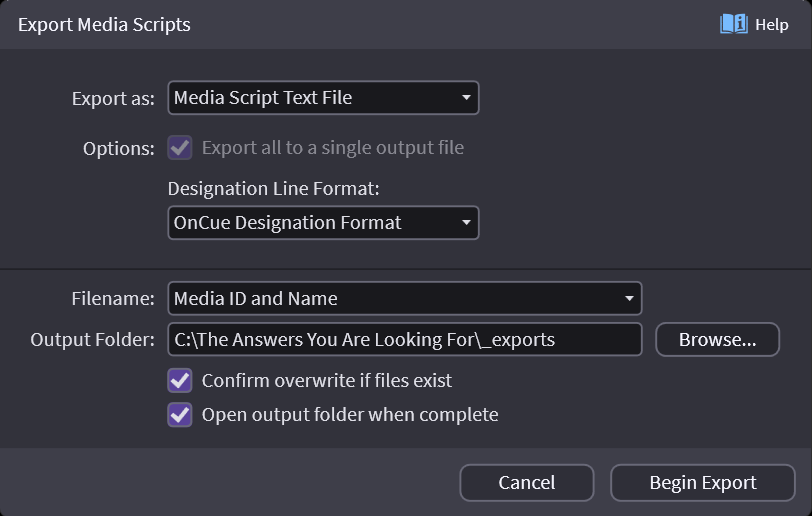Uncheck the 'Open output folder when complete' checkbox

click(180, 415)
